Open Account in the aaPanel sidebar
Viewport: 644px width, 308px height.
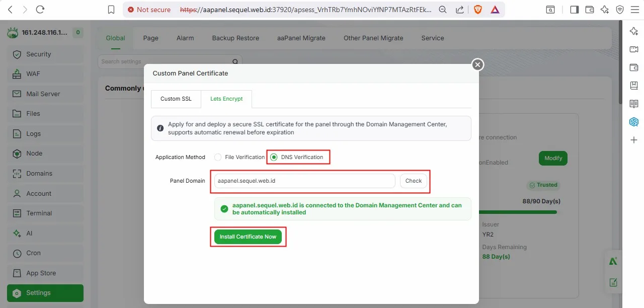point(45,194)
